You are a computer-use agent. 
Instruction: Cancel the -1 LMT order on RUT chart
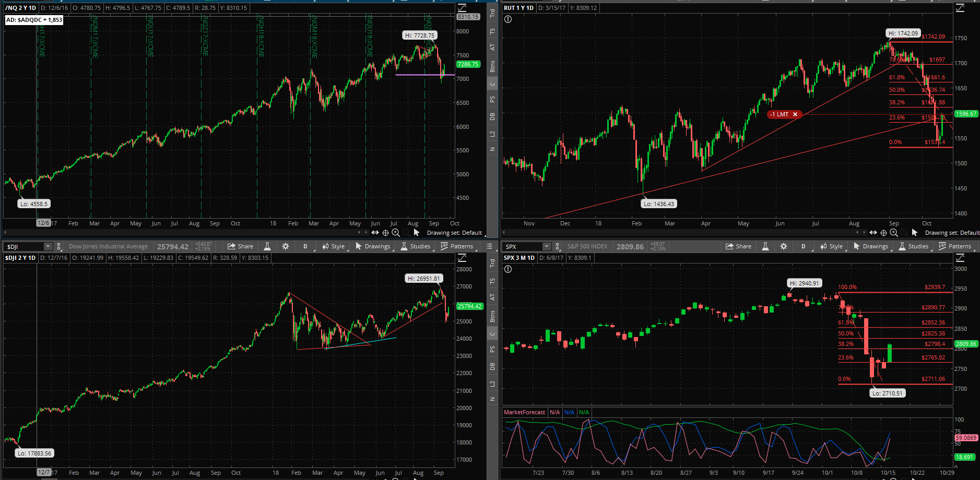(795, 114)
